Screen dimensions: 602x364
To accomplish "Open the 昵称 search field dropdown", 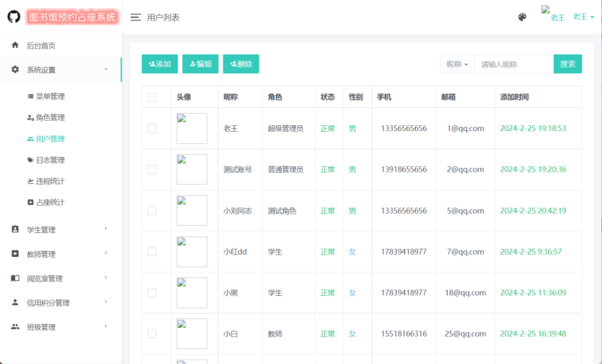I will 457,64.
